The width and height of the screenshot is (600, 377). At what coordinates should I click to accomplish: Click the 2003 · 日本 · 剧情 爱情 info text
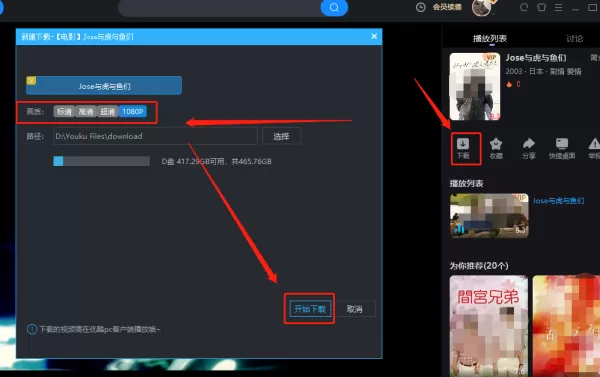pyautogui.click(x=543, y=71)
